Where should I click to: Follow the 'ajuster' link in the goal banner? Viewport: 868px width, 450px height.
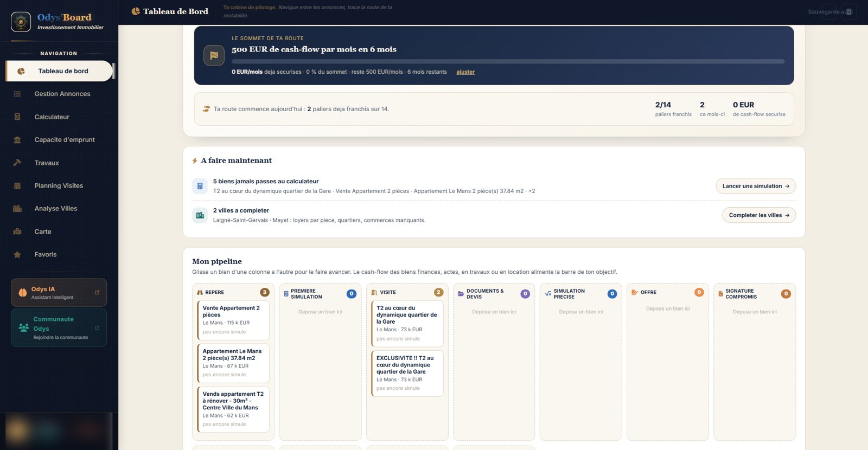coord(465,72)
